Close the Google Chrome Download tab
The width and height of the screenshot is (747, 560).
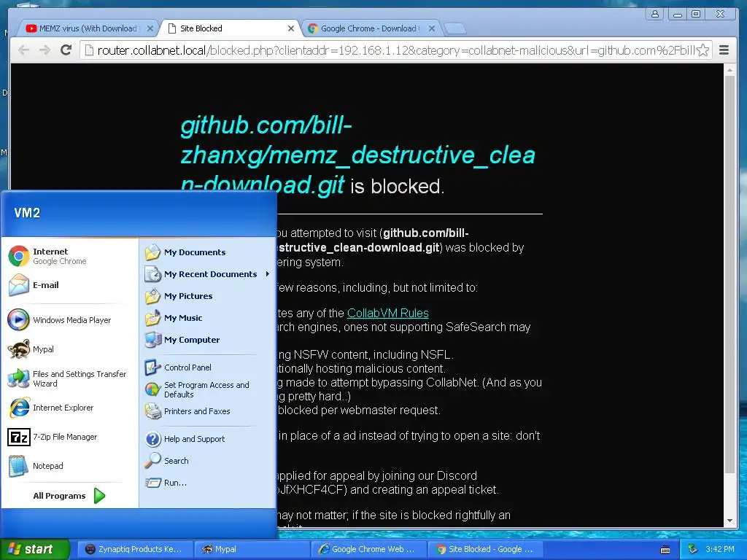432,28
